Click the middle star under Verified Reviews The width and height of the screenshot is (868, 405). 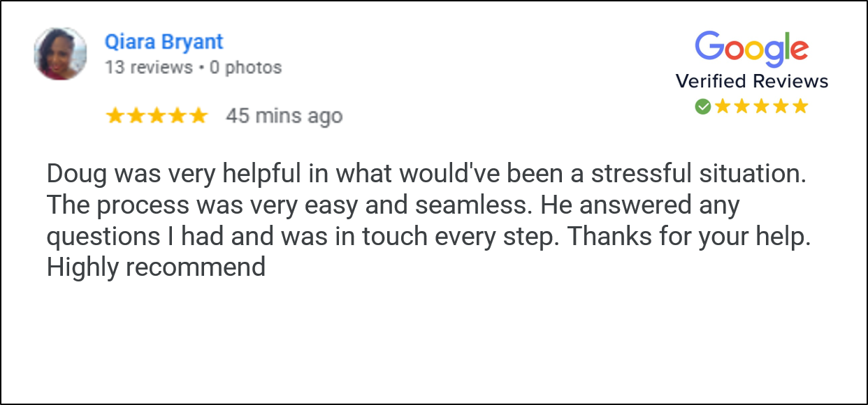pos(761,106)
